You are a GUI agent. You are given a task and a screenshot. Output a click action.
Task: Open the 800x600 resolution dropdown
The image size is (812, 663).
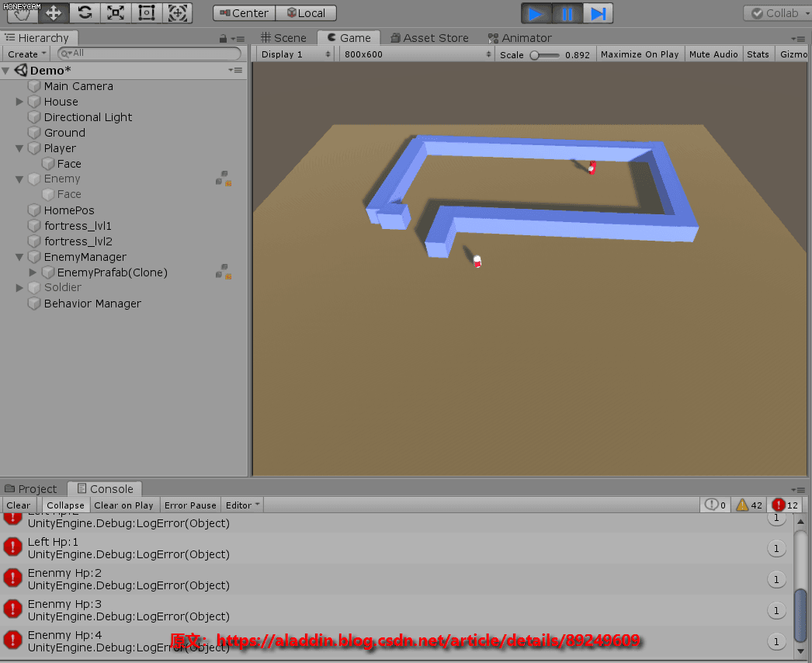(x=418, y=54)
